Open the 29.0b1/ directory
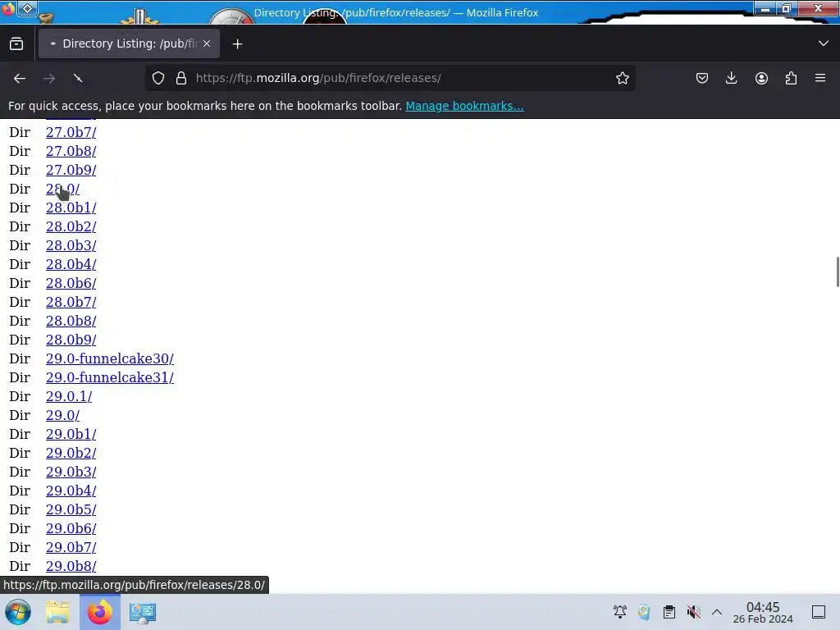The height and width of the screenshot is (630, 840). tap(71, 434)
